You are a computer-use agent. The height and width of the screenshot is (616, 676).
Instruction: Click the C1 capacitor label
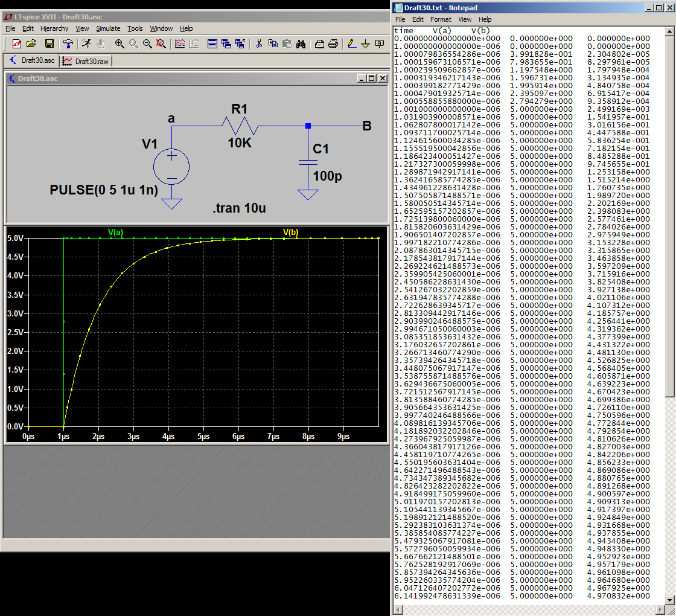pyautogui.click(x=320, y=149)
